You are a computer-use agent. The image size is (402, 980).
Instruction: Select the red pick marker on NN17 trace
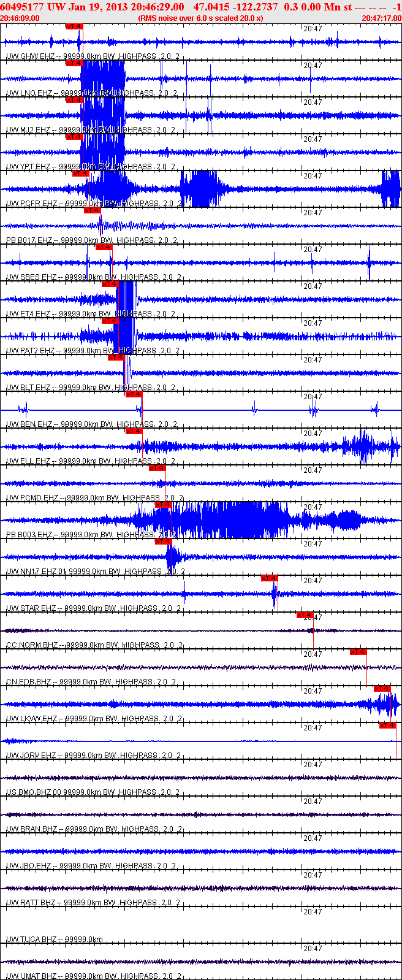[163, 542]
